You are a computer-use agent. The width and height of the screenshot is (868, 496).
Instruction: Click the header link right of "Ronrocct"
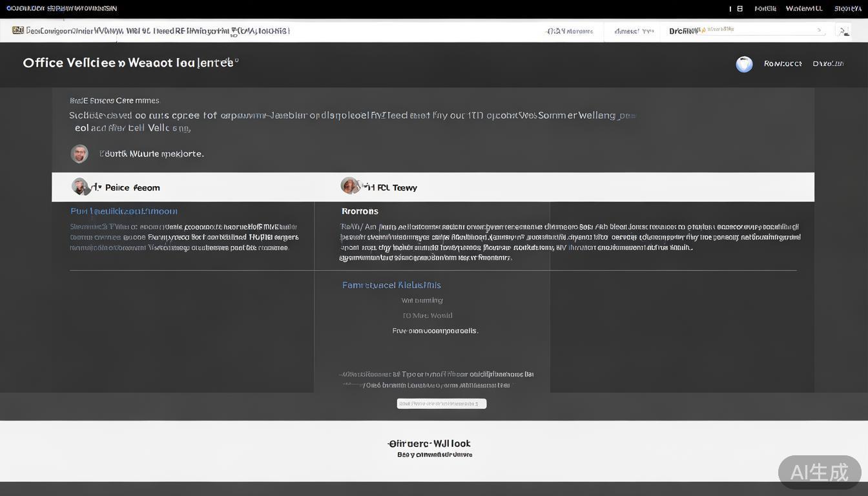coord(828,63)
